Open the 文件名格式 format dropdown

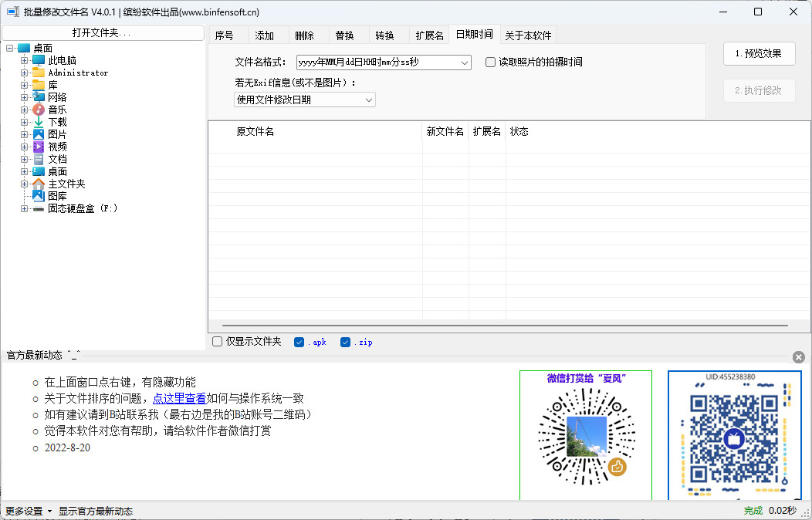coord(464,62)
